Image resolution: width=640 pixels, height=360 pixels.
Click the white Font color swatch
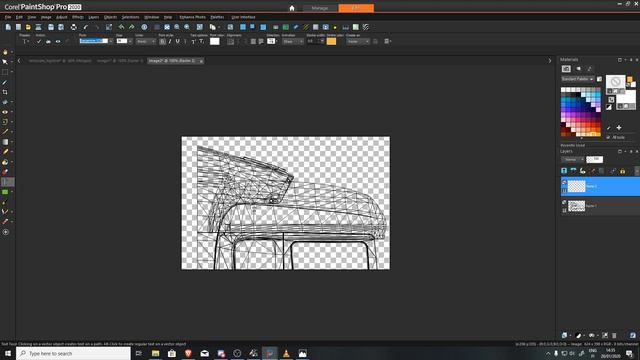[x=215, y=41]
